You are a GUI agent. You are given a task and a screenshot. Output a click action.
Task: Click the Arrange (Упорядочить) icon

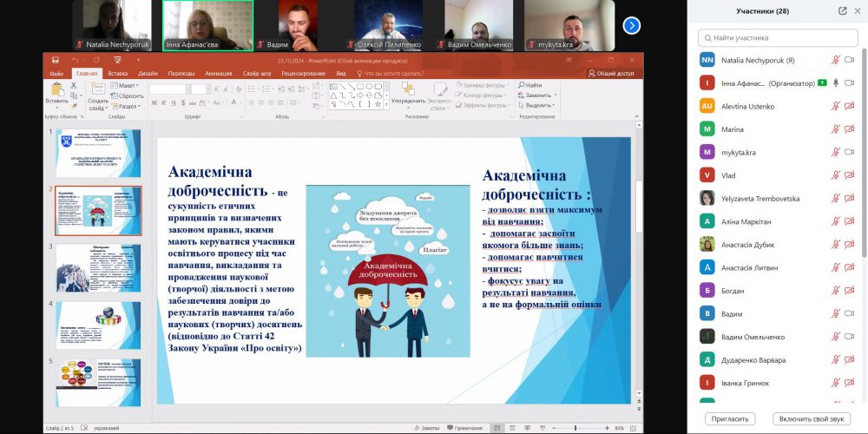tap(408, 91)
